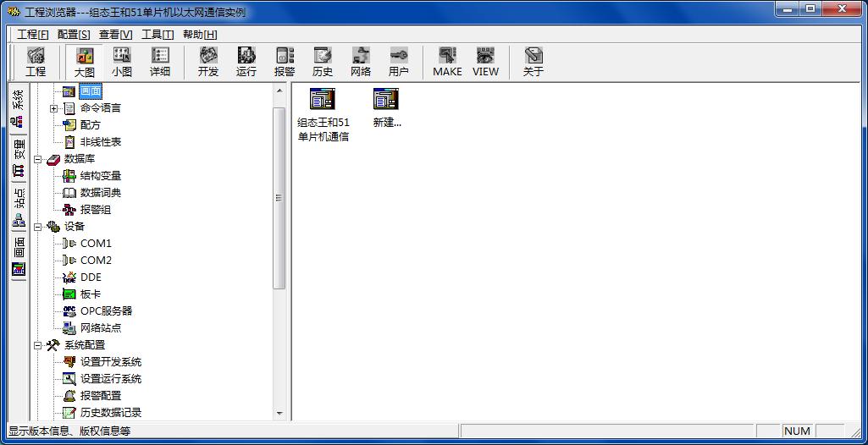
Task: Select 系统配置 tree node label
Action: tap(85, 345)
